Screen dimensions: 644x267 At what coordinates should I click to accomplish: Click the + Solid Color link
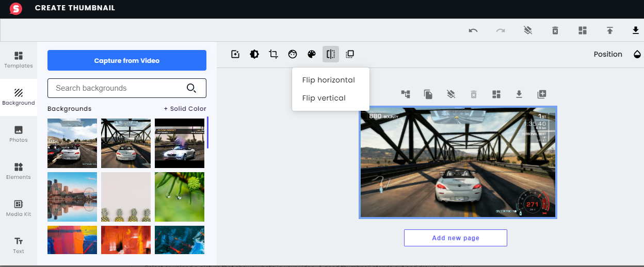[x=185, y=109]
